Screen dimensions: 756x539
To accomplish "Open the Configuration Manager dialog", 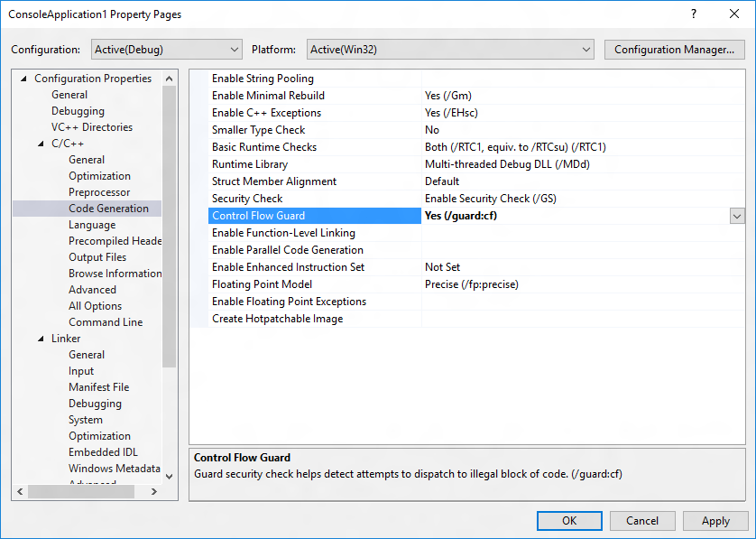I will tap(674, 50).
